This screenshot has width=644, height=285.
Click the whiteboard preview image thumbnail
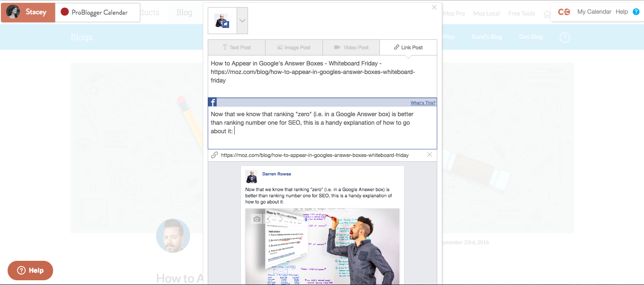(x=322, y=247)
